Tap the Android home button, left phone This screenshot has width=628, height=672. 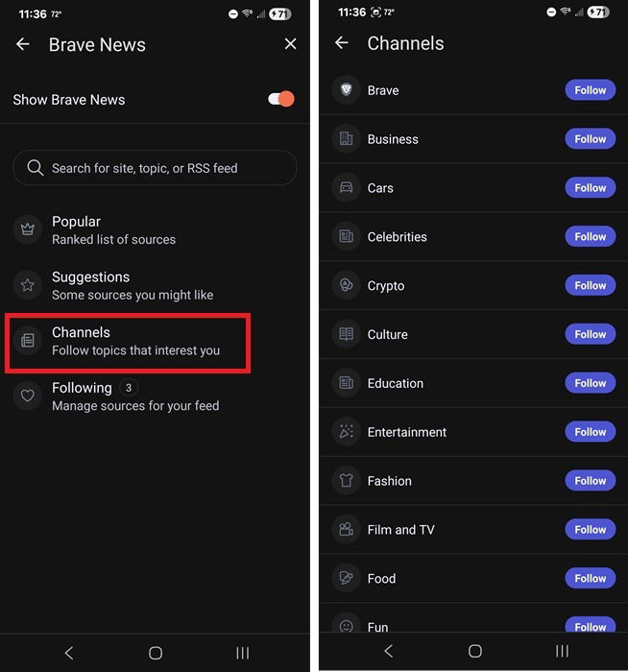[156, 653]
